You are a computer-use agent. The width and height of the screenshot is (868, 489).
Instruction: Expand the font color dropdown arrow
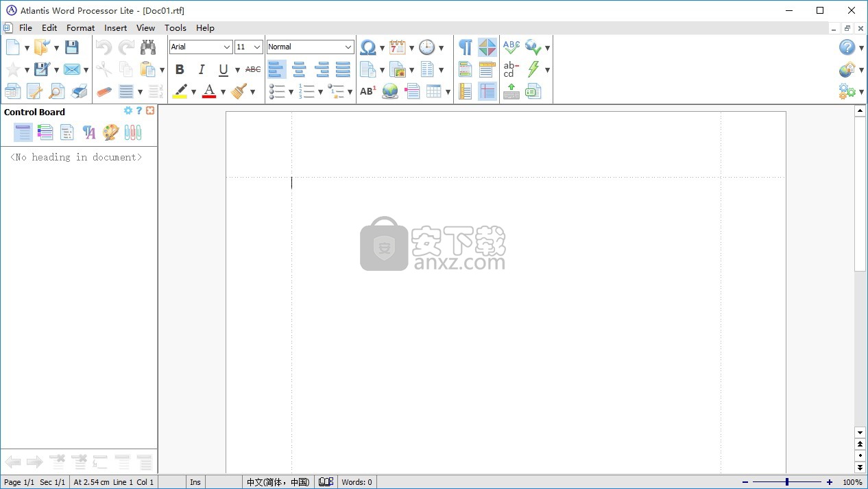pos(223,92)
